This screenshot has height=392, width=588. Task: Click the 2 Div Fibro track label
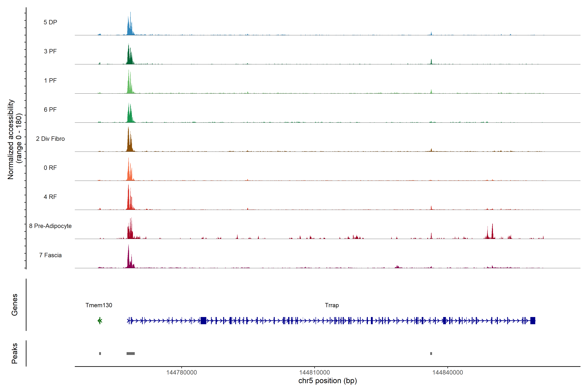[x=50, y=139]
